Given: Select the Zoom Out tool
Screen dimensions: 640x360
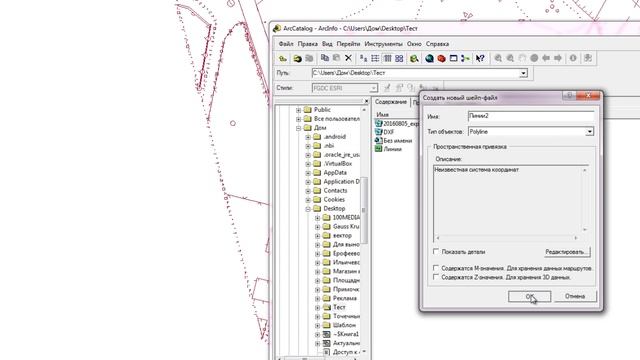Looking at the screenshot, I should coord(510,58).
